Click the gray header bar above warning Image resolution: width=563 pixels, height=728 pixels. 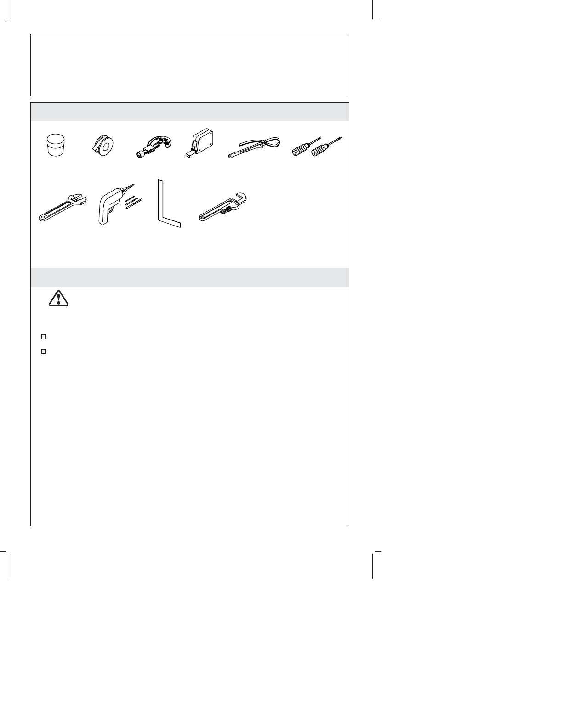coord(190,277)
